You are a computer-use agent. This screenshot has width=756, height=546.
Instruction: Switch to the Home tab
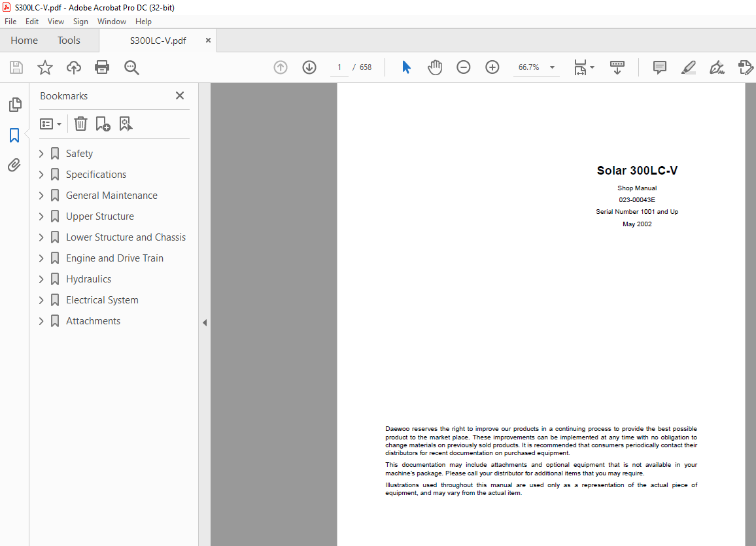click(24, 41)
